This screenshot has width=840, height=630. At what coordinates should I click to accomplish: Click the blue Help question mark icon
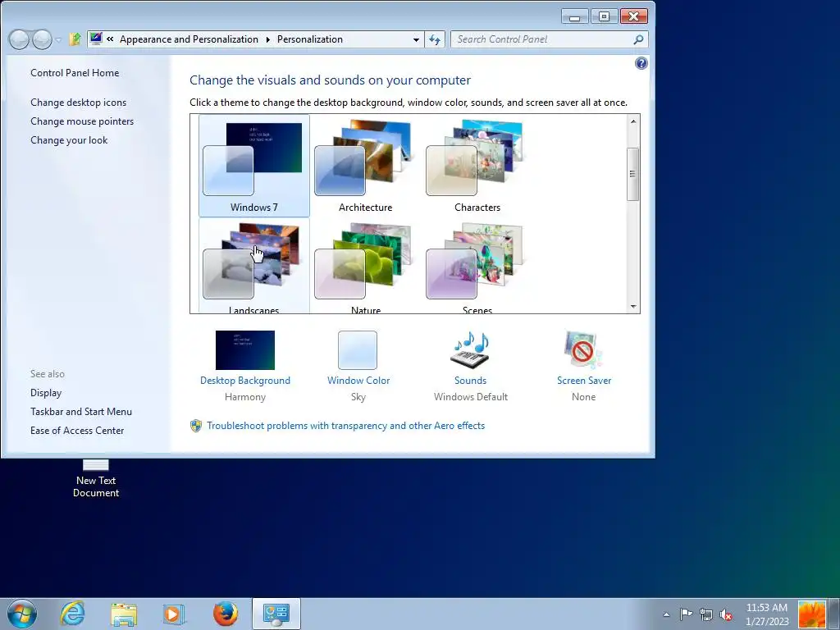(x=641, y=64)
